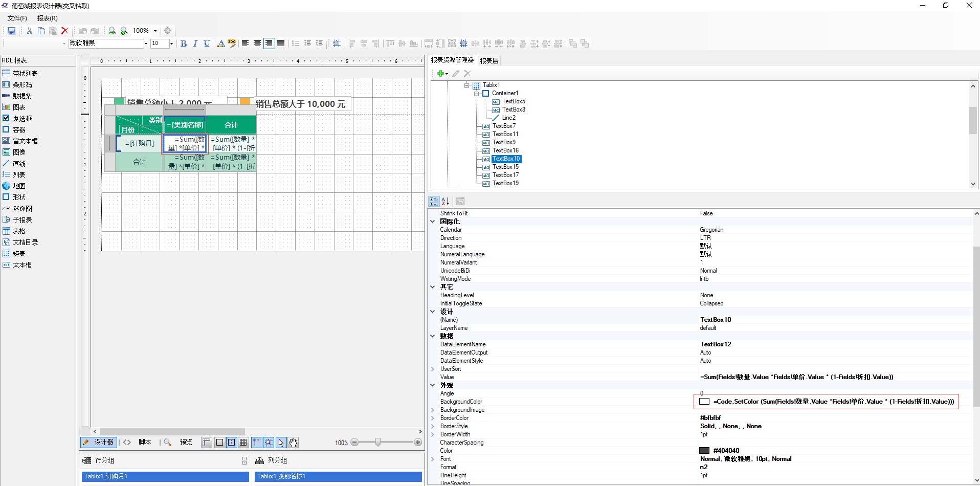Open the font name dropdown

(146, 43)
